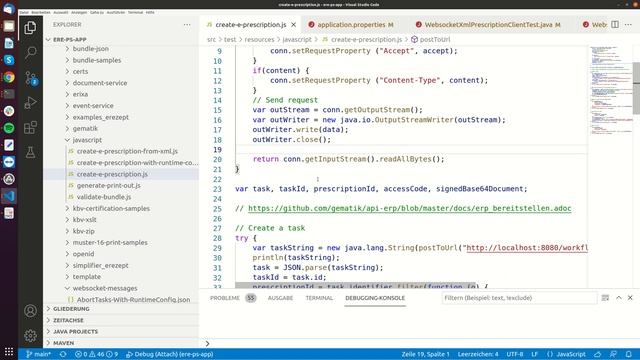Image resolution: width=640 pixels, height=360 pixels.
Task: Click UTF-8 encoding in status bar
Action: [515, 354]
